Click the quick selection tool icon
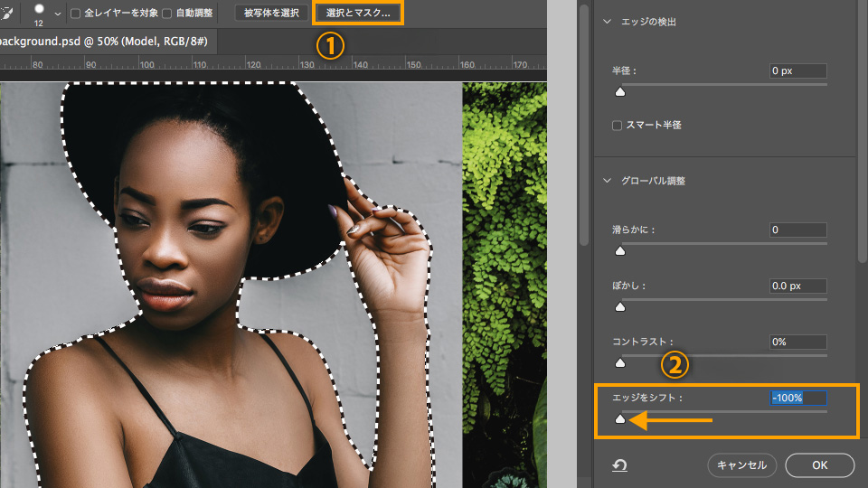The width and height of the screenshot is (868, 488). (x=6, y=13)
